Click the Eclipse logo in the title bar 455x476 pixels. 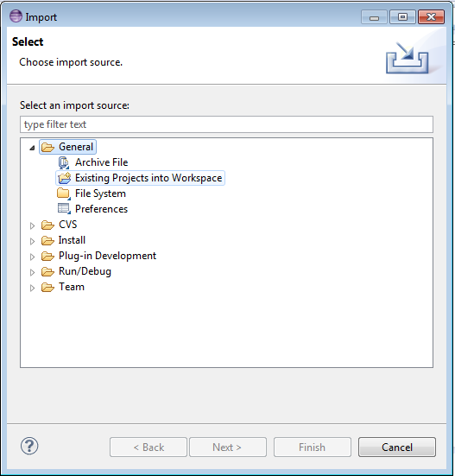point(16,16)
